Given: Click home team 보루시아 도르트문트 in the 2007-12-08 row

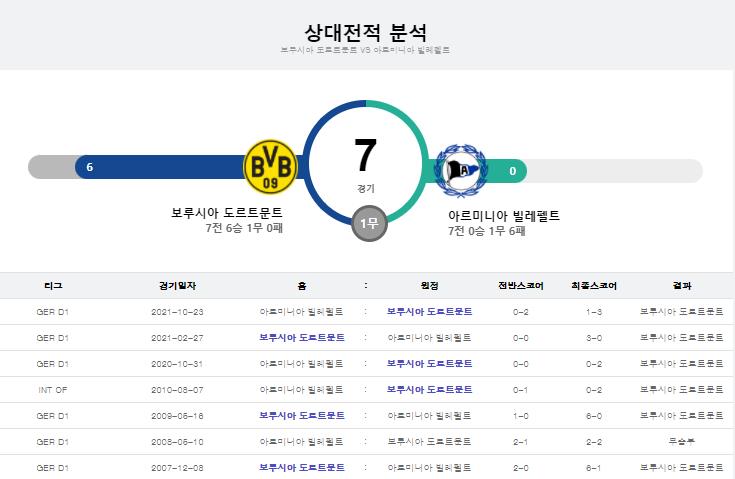Looking at the screenshot, I should (302, 468).
